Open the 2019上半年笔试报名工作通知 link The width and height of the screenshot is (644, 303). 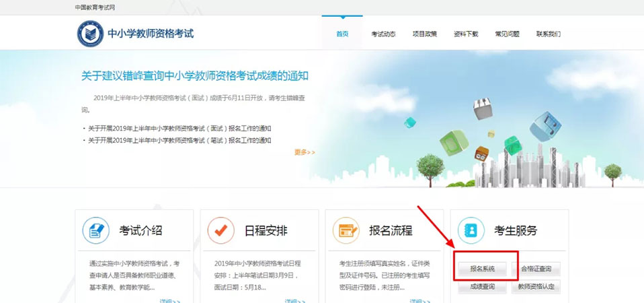(179, 140)
